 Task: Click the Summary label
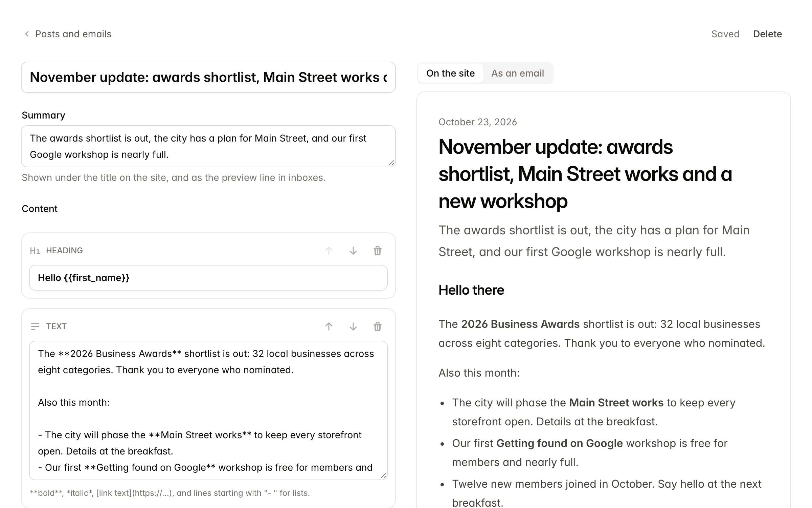pyautogui.click(x=43, y=115)
